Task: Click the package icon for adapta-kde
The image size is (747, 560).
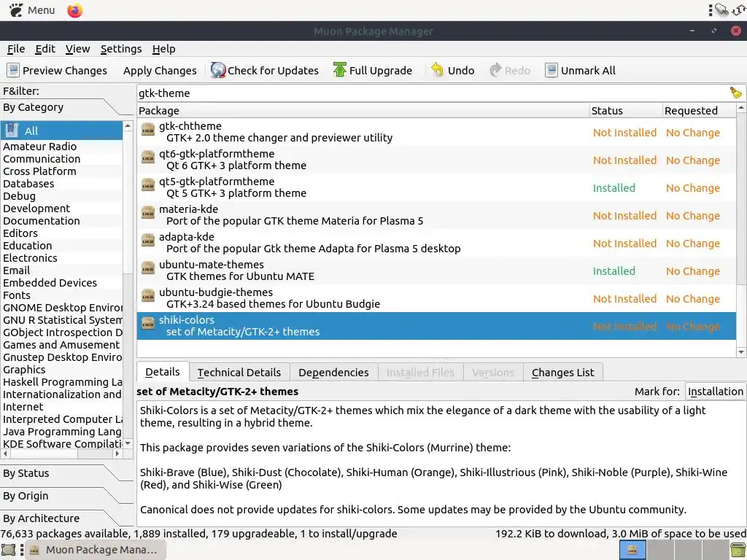Action: coord(148,239)
